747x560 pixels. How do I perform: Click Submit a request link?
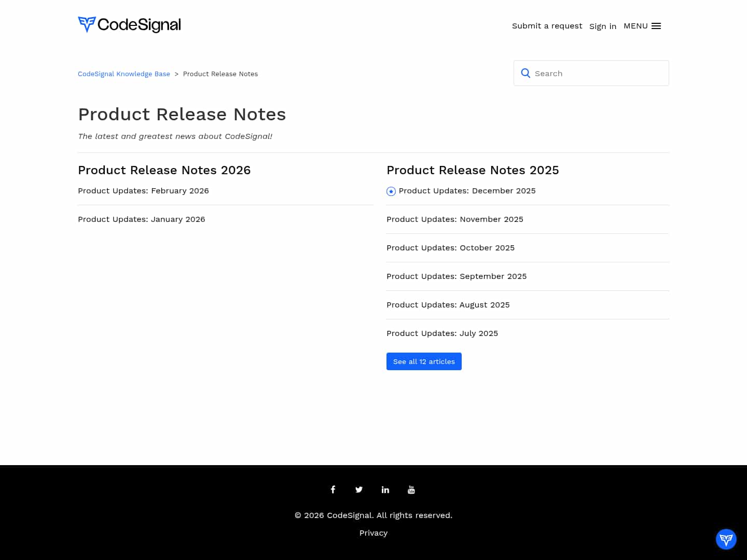tap(547, 26)
